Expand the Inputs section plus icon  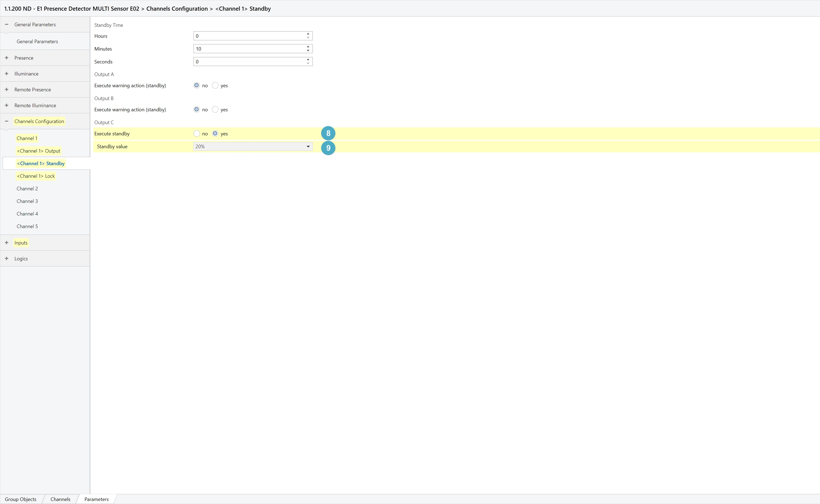7,243
